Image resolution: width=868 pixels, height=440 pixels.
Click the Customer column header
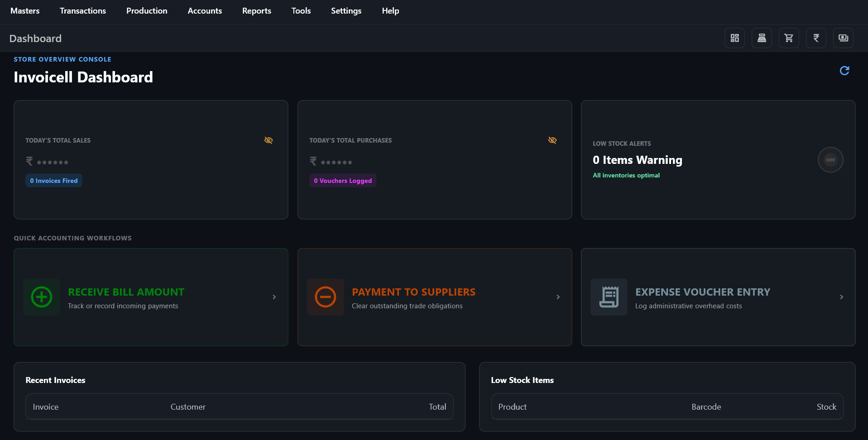point(188,407)
